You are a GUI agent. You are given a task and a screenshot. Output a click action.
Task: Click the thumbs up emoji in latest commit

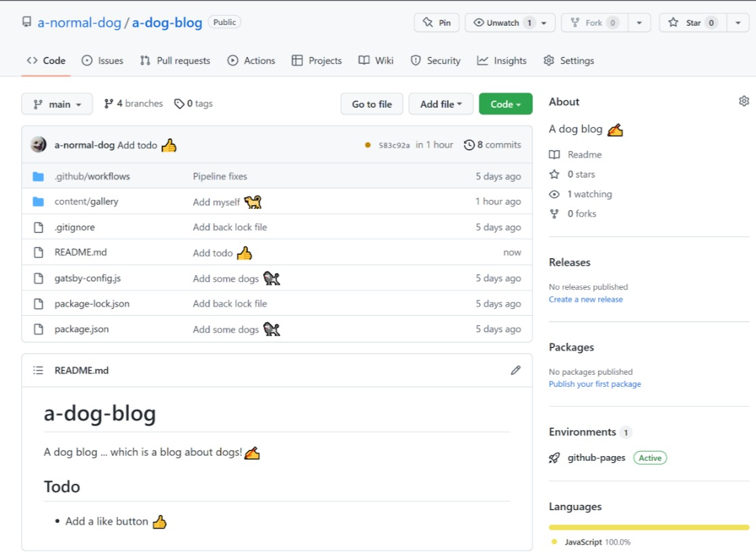(169, 145)
